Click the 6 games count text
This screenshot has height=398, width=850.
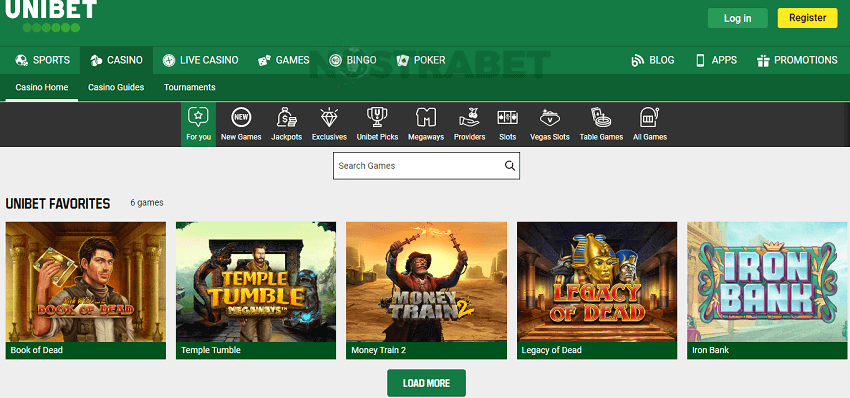click(147, 203)
